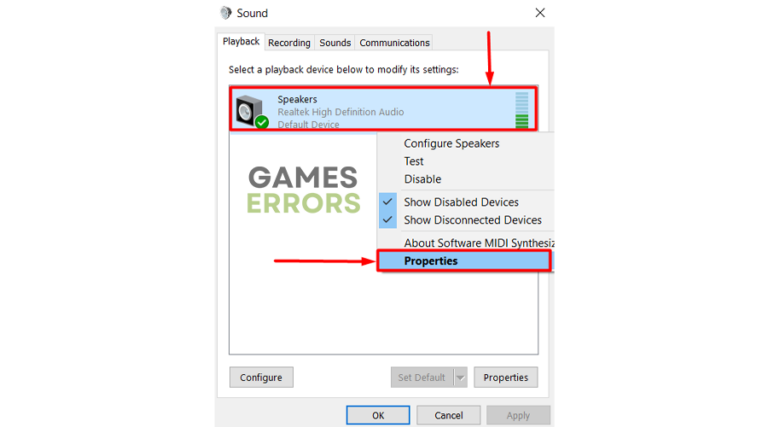768x427 pixels.
Task: Click the green default device checkmark badge
Action: tap(262, 122)
